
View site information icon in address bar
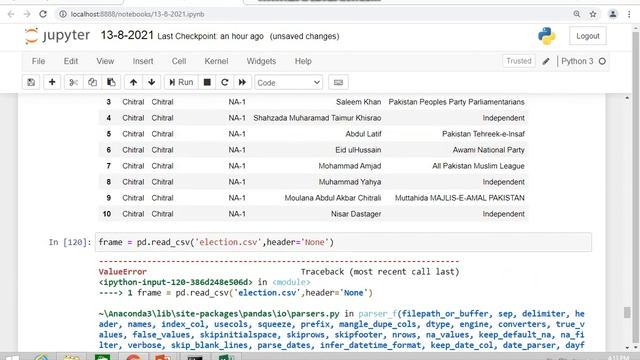[x=62, y=14]
